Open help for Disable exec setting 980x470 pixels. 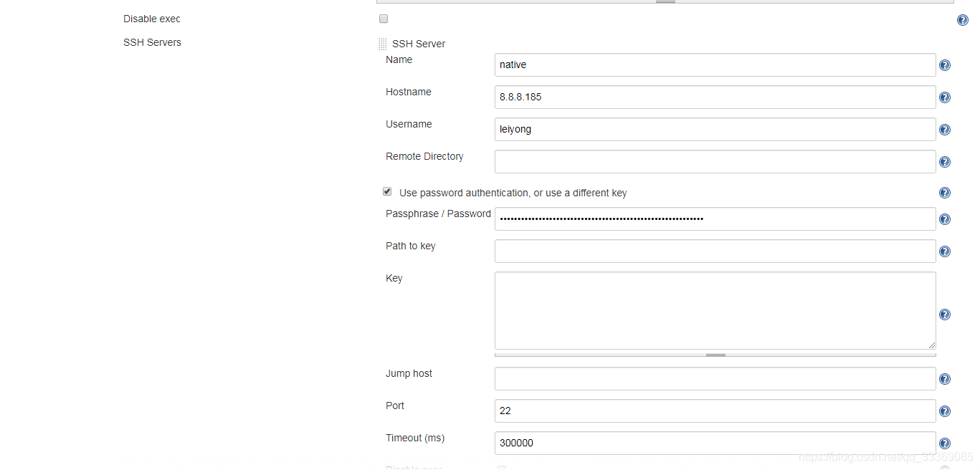(x=963, y=20)
